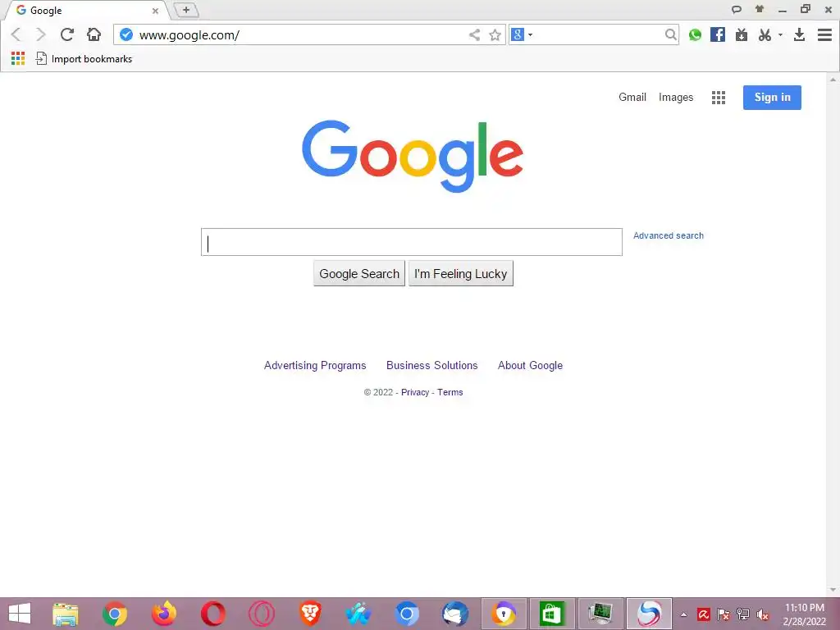Image resolution: width=840 pixels, height=630 pixels.
Task: Click Import bookmarks in bookmarks bar
Action: point(84,59)
